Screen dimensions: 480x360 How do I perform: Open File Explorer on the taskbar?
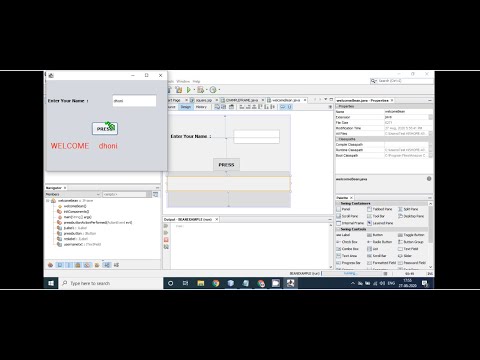pos(201,283)
